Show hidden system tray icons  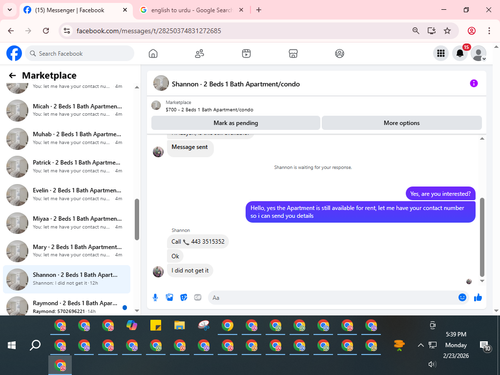tap(421, 345)
